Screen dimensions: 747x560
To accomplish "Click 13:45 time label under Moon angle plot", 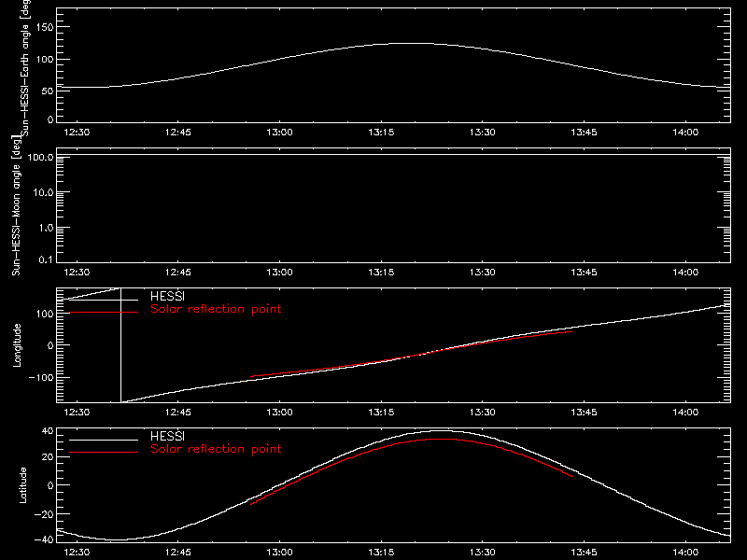I will (x=585, y=273).
